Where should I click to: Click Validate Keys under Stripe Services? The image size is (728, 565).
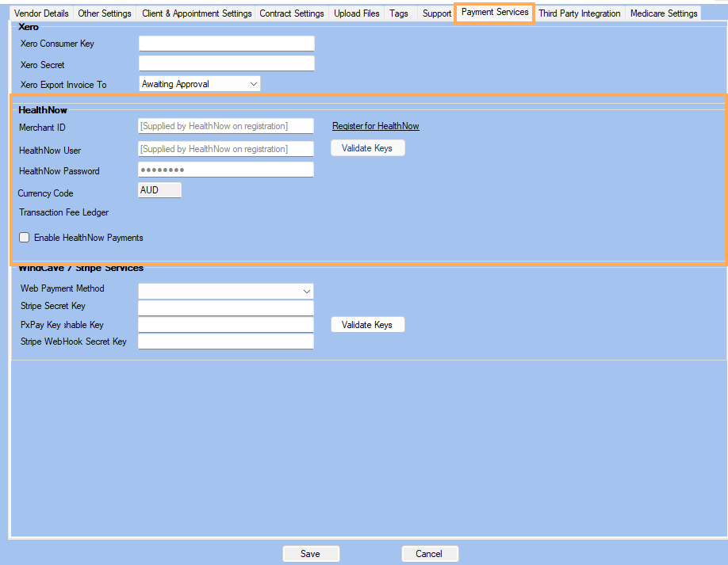pyautogui.click(x=367, y=325)
